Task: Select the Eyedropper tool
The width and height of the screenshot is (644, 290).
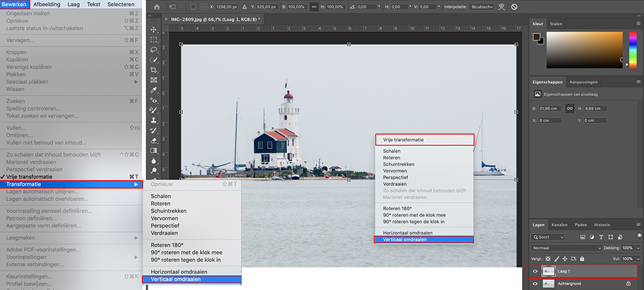Action: [x=154, y=90]
